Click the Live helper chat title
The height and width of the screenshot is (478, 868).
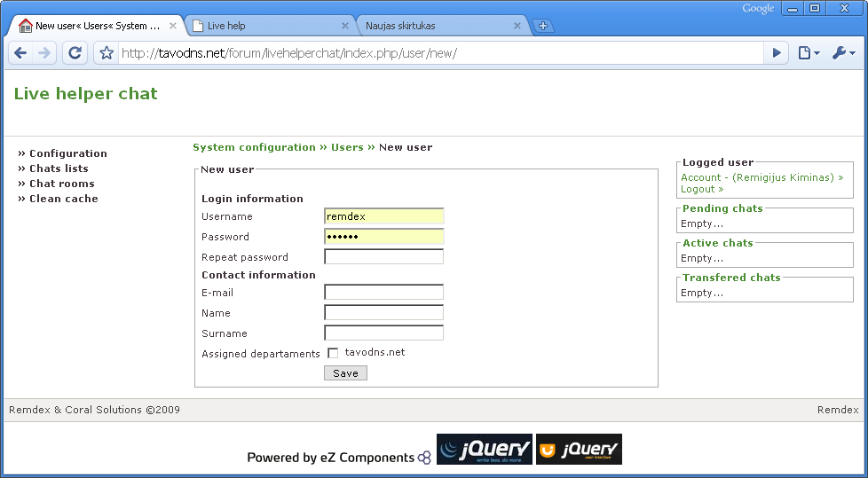pyautogui.click(x=86, y=93)
